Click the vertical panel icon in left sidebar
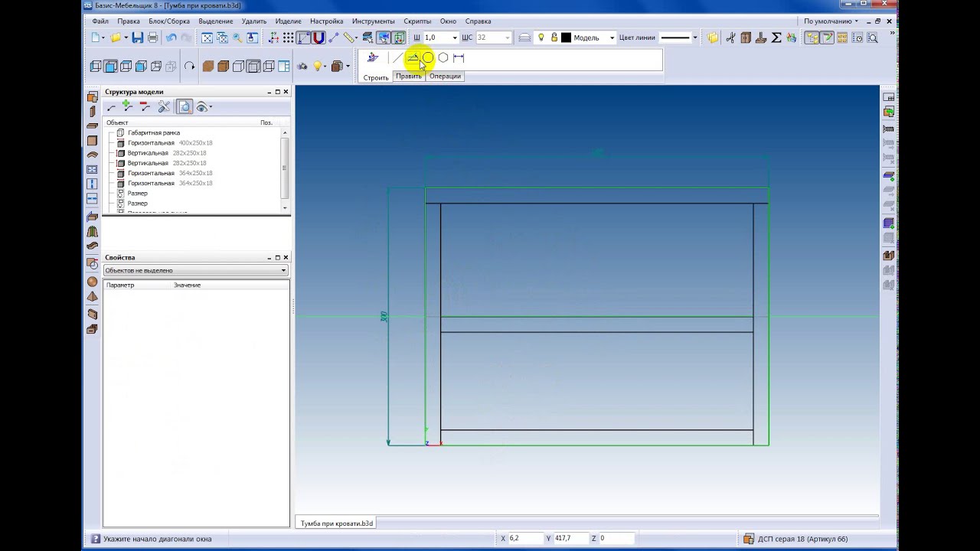This screenshot has width=980, height=551. (x=93, y=112)
